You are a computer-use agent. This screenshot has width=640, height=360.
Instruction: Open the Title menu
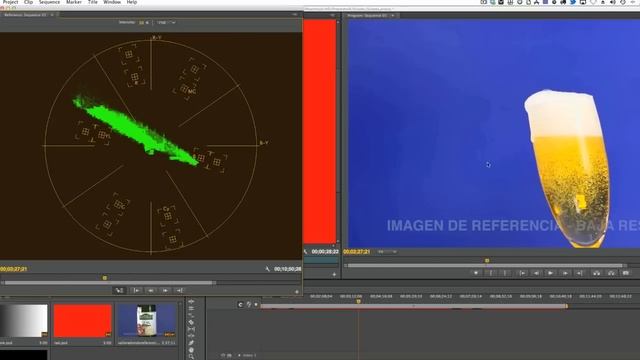click(x=93, y=2)
